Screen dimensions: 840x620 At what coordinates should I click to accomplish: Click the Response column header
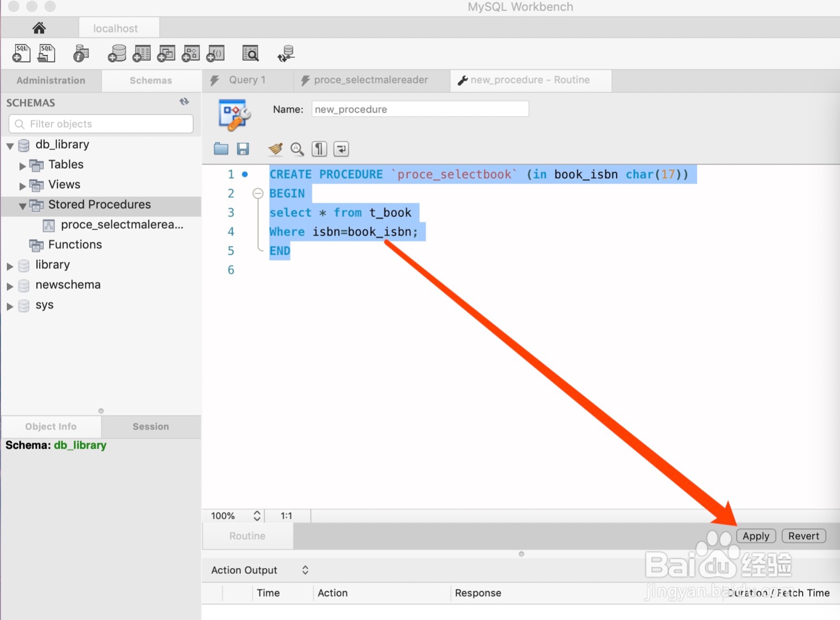478,593
